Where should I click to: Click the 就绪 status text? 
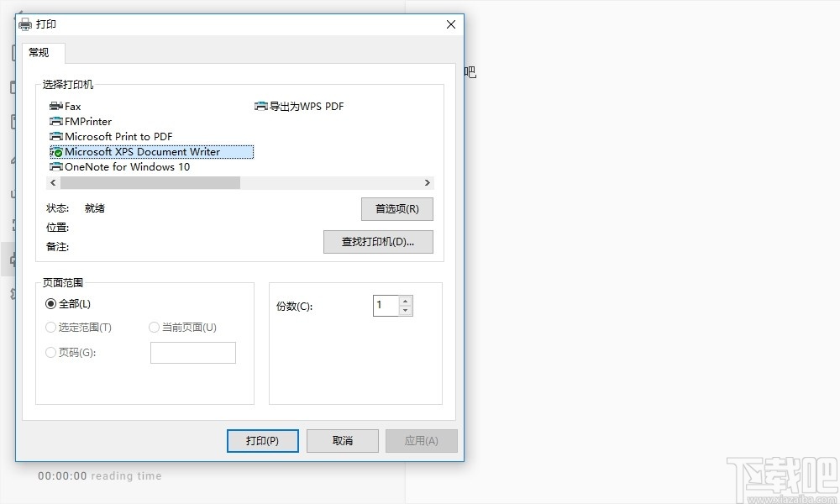94,207
